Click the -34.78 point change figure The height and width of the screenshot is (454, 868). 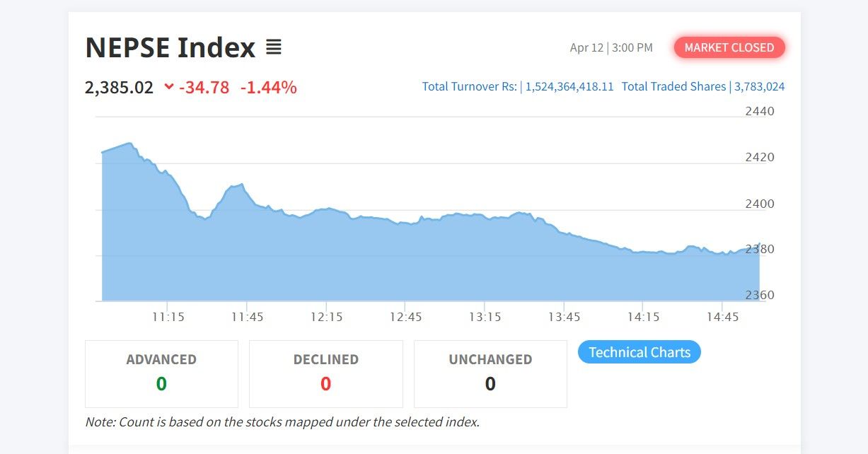(204, 87)
